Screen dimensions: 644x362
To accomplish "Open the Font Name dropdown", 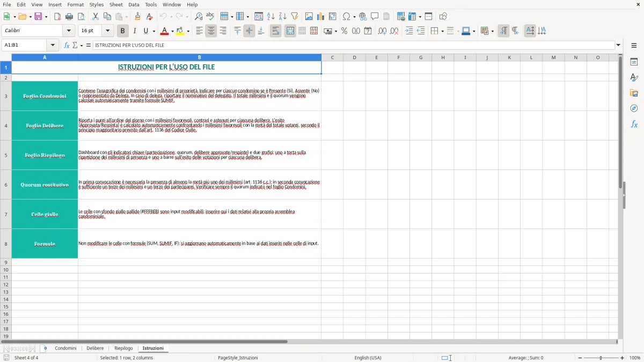I will (69, 31).
